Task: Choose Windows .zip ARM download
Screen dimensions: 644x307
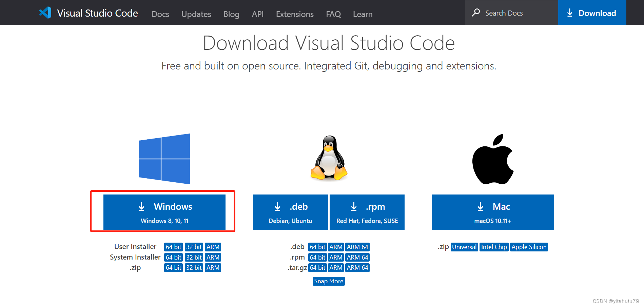Action: 213,268
